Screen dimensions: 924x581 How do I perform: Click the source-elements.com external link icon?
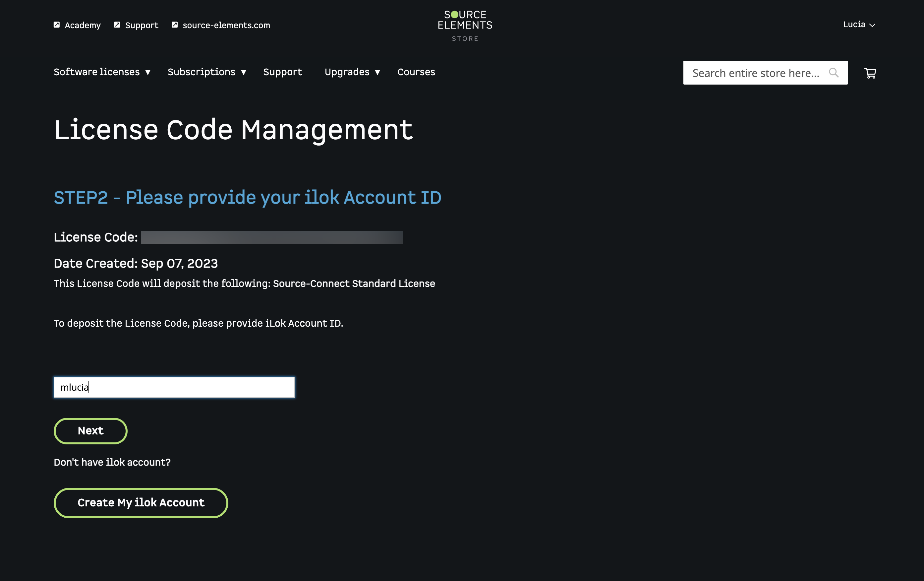(175, 25)
